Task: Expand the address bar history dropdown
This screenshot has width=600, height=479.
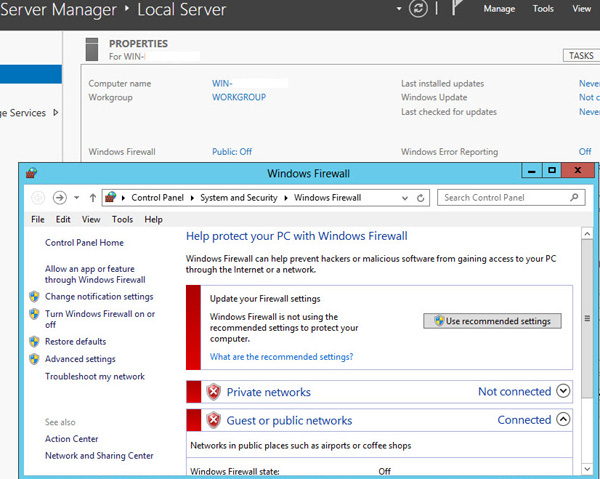Action: (x=404, y=198)
